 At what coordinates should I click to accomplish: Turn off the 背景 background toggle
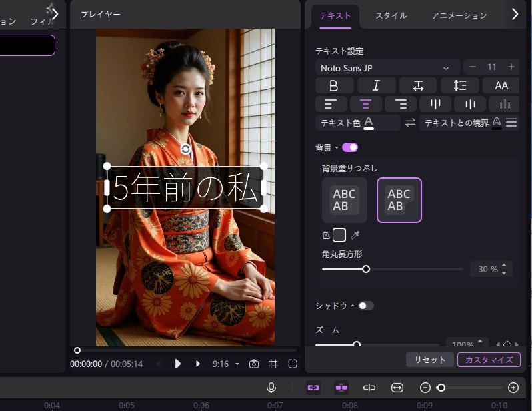coord(350,147)
